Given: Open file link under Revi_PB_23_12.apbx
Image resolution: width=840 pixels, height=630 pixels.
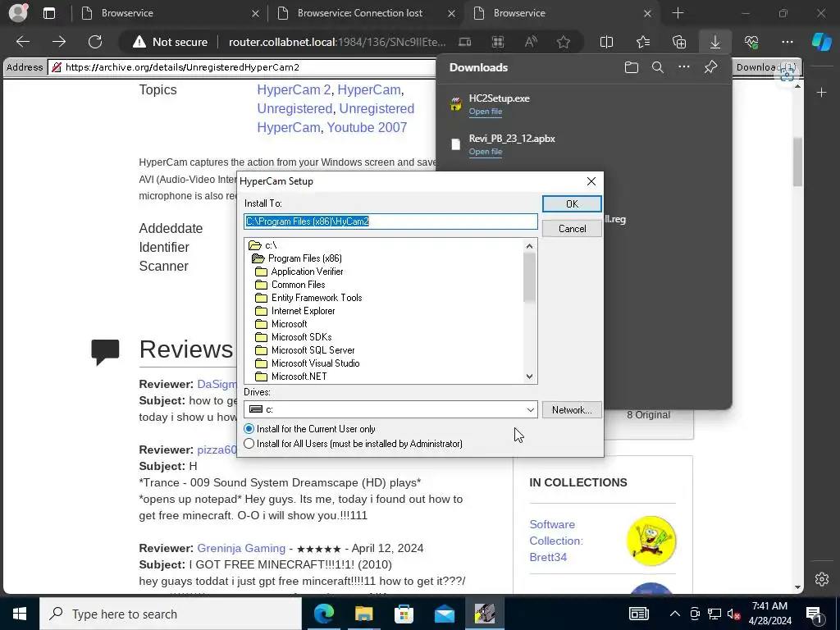Looking at the screenshot, I should point(486,152).
